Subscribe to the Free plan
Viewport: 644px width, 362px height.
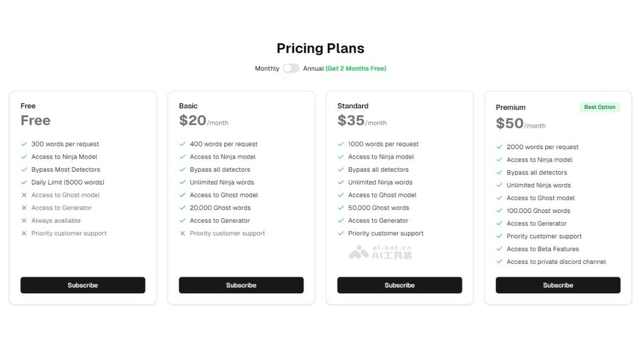(83, 285)
